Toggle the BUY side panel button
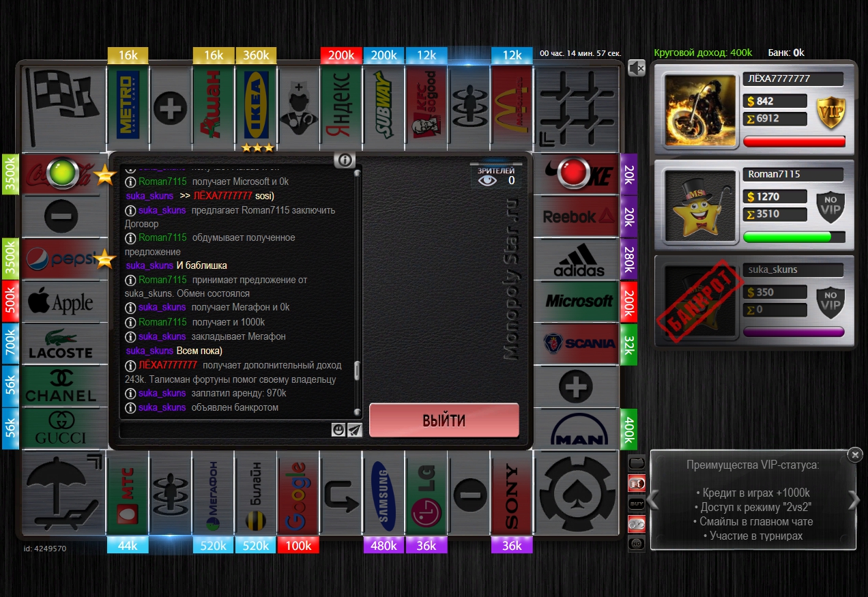 point(636,504)
